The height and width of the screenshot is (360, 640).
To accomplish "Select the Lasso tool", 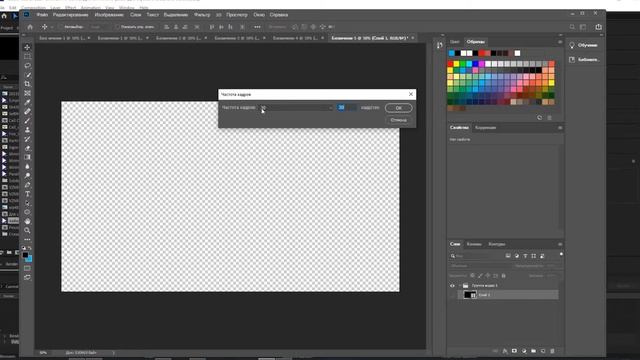I will pos(27,66).
